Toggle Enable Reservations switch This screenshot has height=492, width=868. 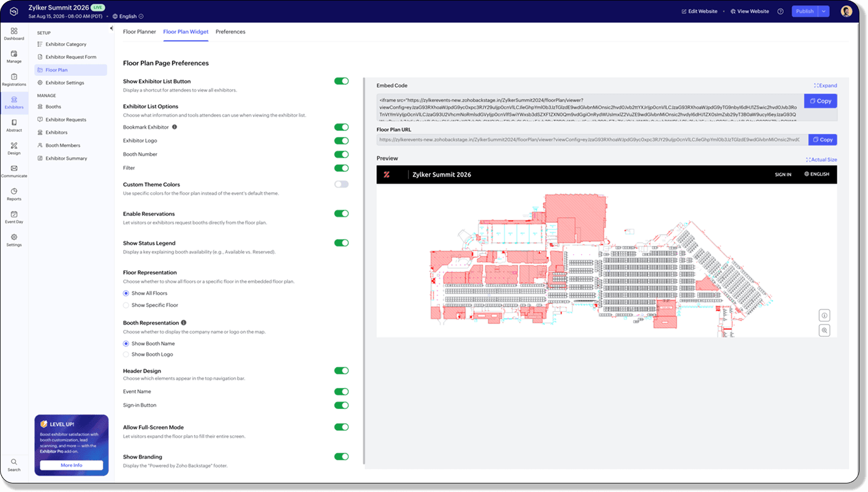click(341, 213)
